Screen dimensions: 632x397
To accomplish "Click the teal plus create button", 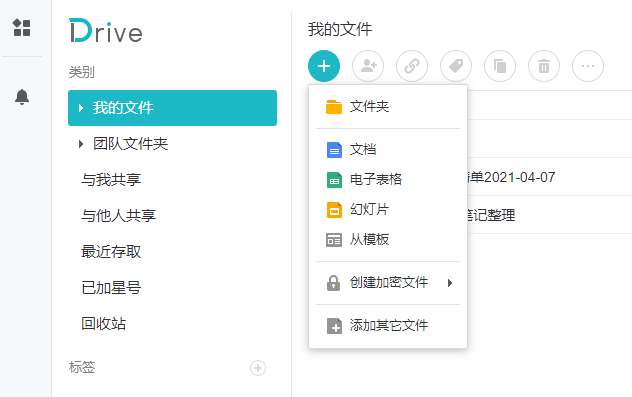I will (x=324, y=66).
